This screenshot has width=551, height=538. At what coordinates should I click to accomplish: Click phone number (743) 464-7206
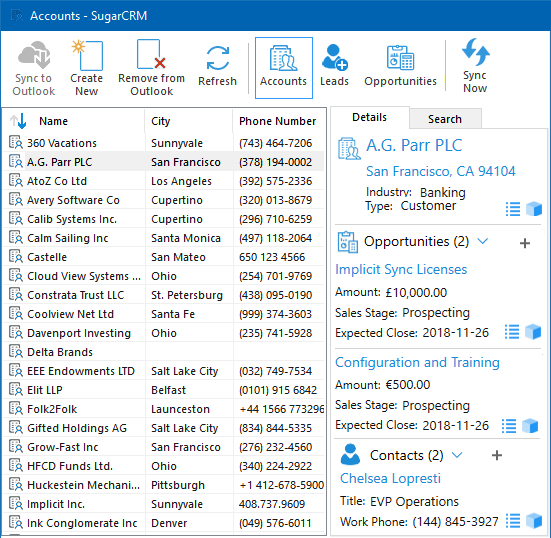276,143
